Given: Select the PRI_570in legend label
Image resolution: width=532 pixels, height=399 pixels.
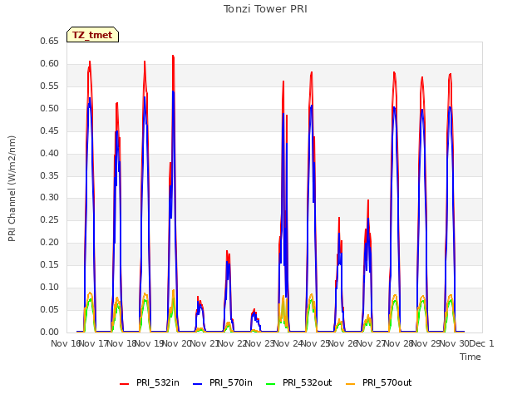Looking at the screenshot, I should pyautogui.click(x=231, y=382).
